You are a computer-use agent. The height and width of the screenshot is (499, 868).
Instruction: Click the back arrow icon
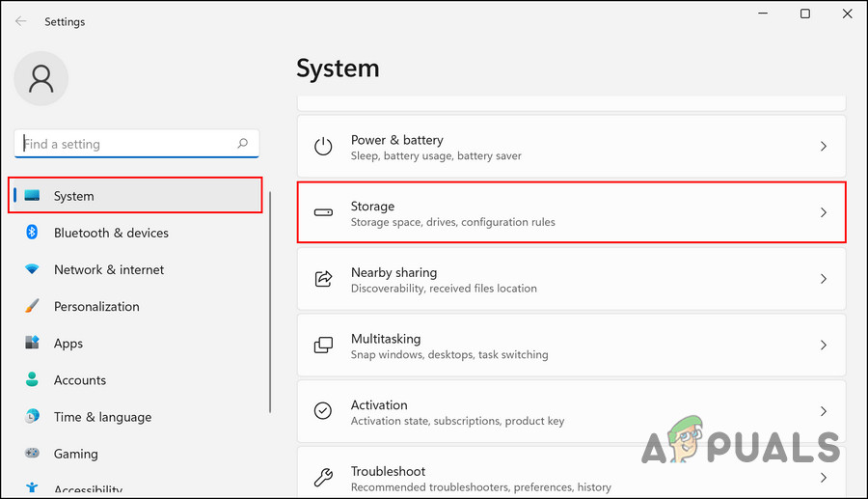tap(21, 21)
